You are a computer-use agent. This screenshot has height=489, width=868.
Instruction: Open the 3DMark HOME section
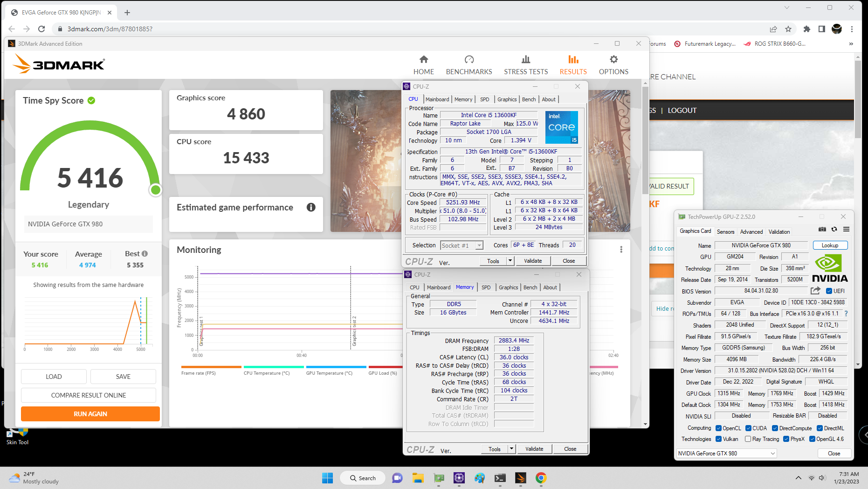(x=423, y=65)
